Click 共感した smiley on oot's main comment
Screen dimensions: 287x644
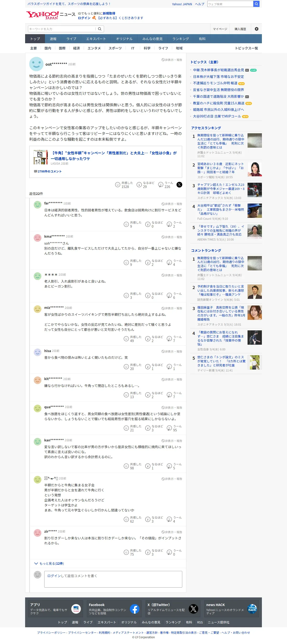click(x=118, y=185)
